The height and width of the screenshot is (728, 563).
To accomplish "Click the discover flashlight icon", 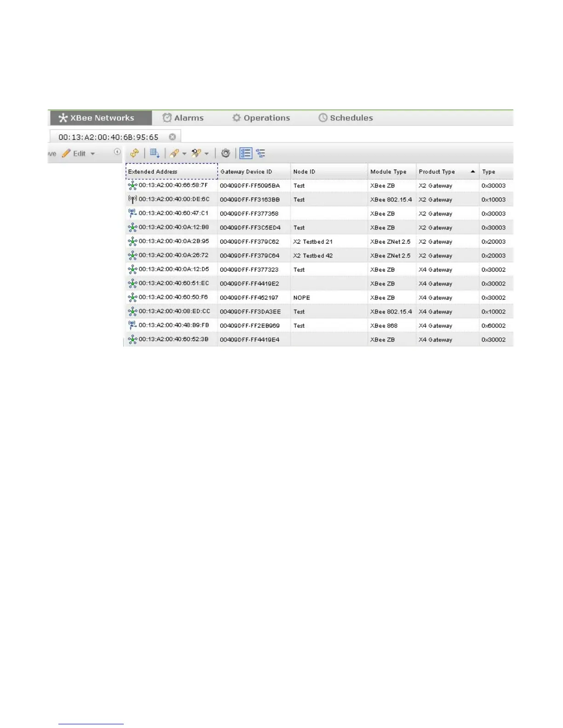I will click(x=174, y=153).
